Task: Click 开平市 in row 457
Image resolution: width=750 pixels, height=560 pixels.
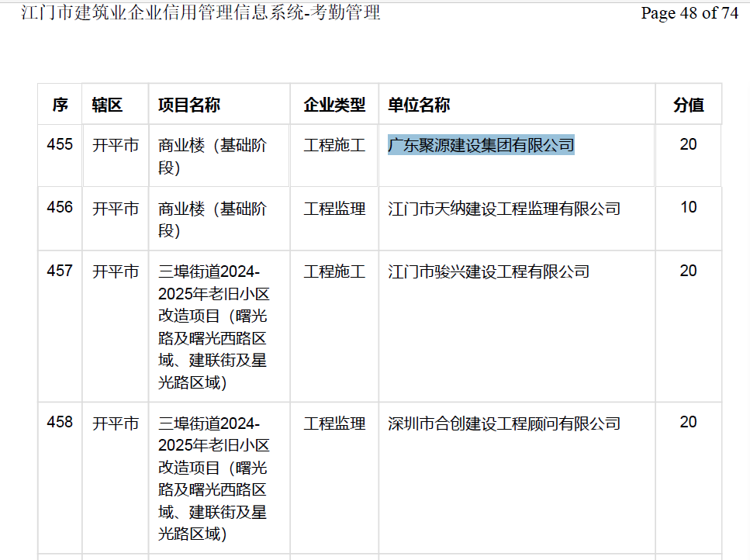Action: (116, 271)
